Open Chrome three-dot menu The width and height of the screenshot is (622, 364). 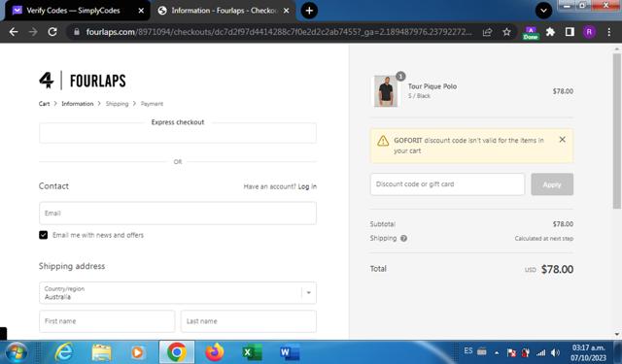(x=609, y=32)
